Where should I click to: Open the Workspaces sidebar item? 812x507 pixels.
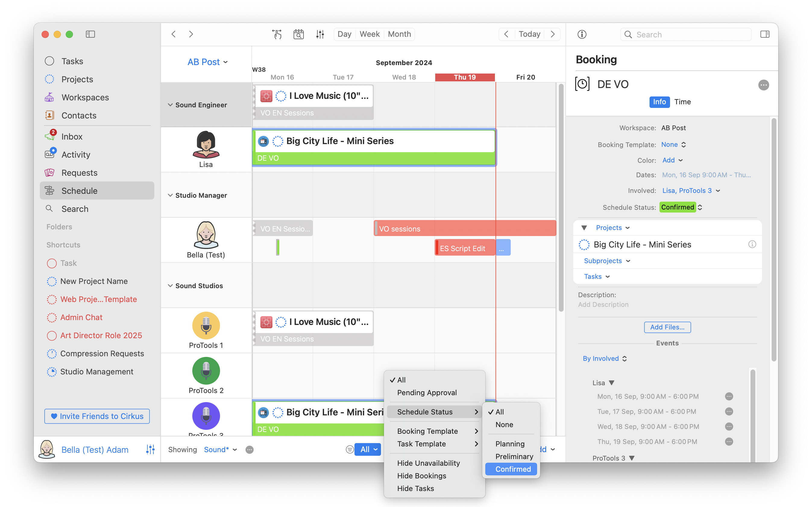pyautogui.click(x=85, y=97)
